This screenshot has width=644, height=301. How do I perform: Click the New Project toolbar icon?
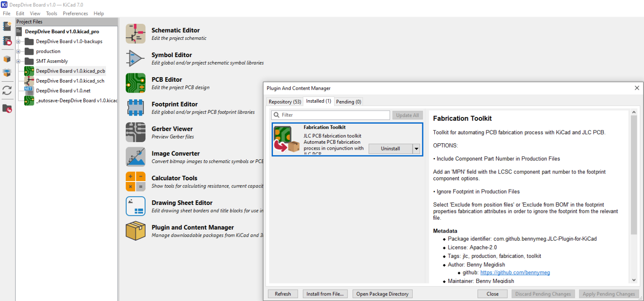click(7, 26)
